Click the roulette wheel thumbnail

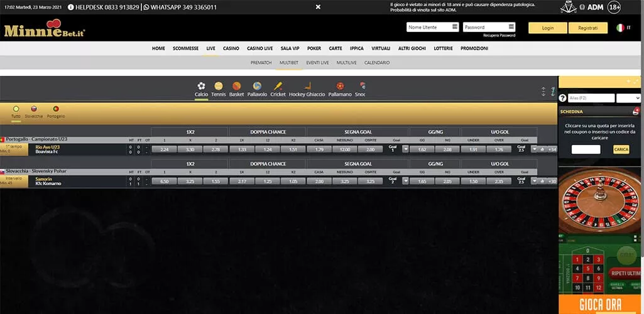point(599,200)
